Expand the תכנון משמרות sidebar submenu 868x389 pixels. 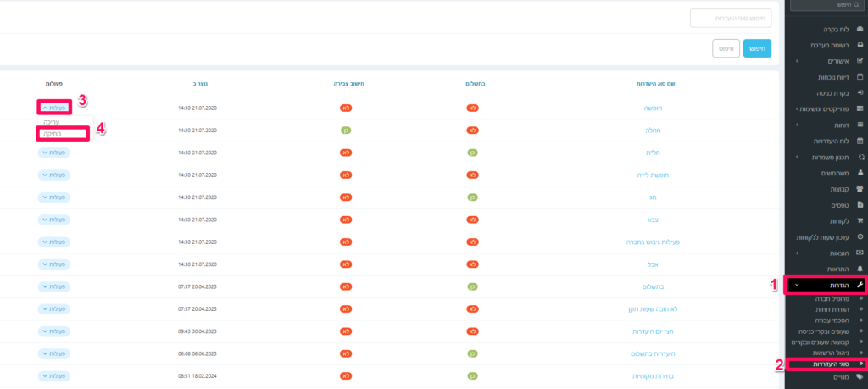797,157
